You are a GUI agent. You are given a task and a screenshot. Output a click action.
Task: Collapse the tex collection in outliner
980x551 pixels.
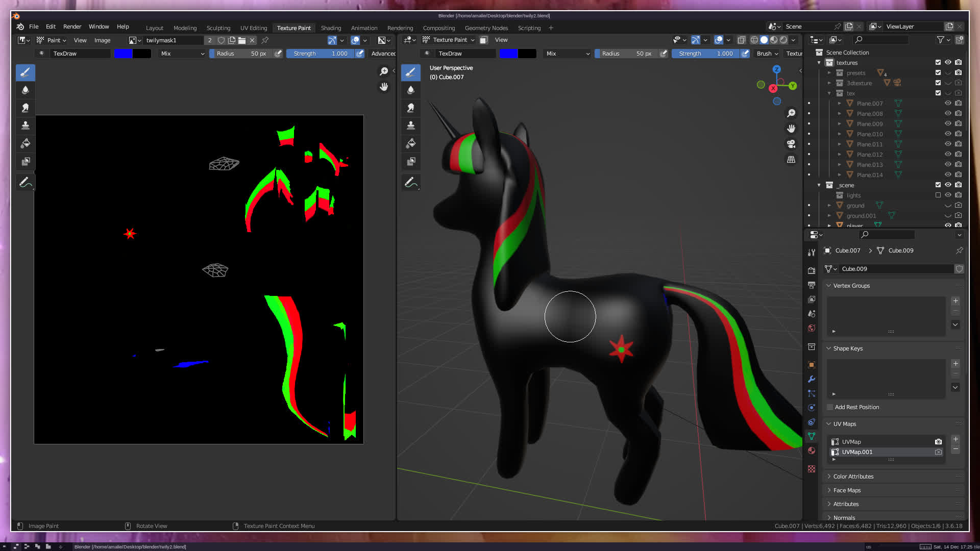coord(829,93)
